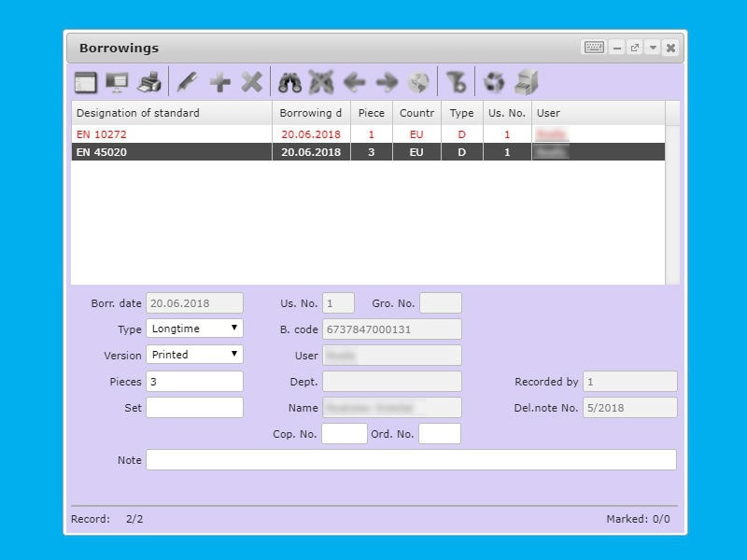Screen dimensions: 747x560
Task: Focus the Note text field
Action: pyautogui.click(x=411, y=460)
